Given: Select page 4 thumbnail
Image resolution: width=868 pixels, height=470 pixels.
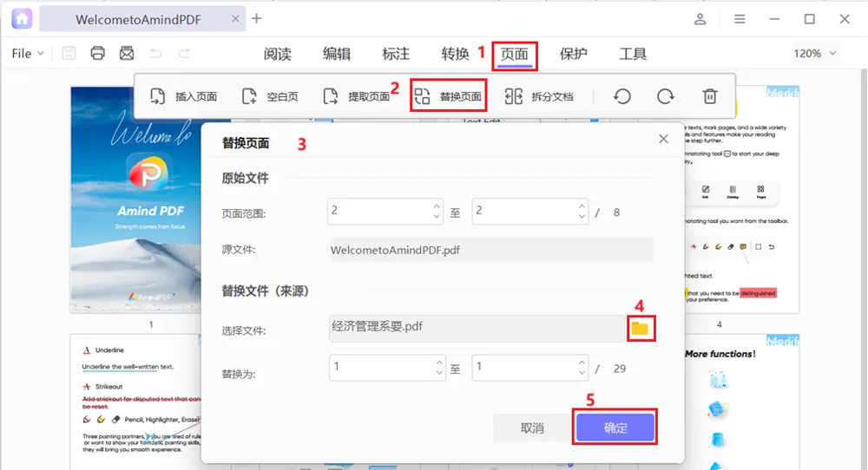Looking at the screenshot, I should point(742,199).
